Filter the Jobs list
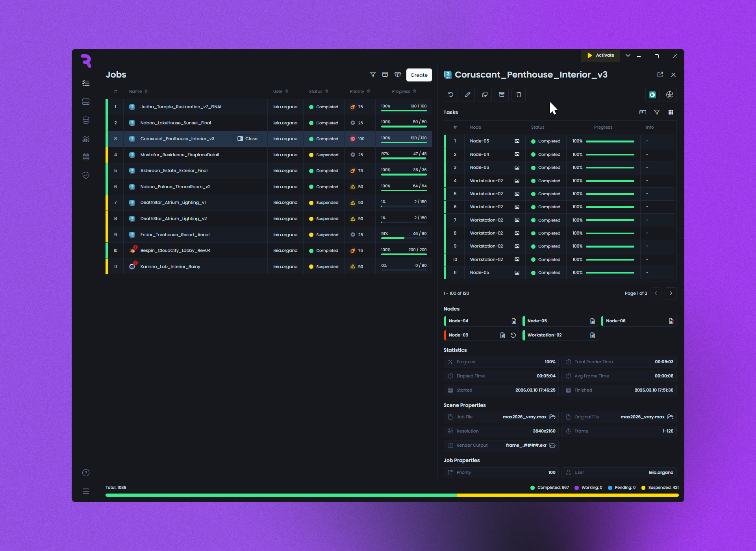 pyautogui.click(x=373, y=74)
